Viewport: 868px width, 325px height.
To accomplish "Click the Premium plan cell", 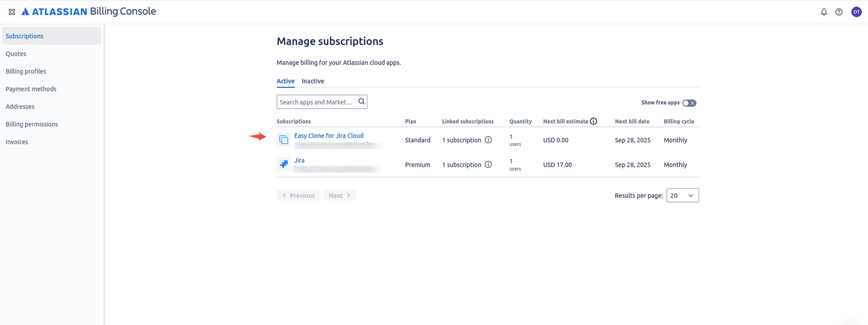I will point(418,164).
